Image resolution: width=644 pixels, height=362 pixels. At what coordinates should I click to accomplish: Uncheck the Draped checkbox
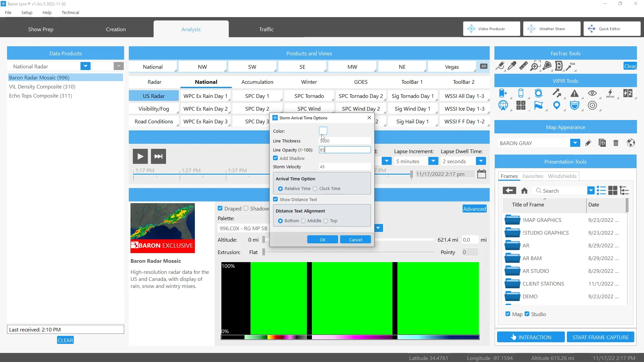(x=220, y=208)
